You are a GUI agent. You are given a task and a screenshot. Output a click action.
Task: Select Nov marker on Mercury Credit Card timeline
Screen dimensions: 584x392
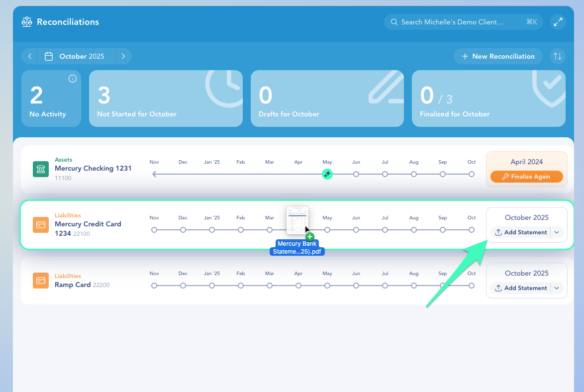click(154, 230)
